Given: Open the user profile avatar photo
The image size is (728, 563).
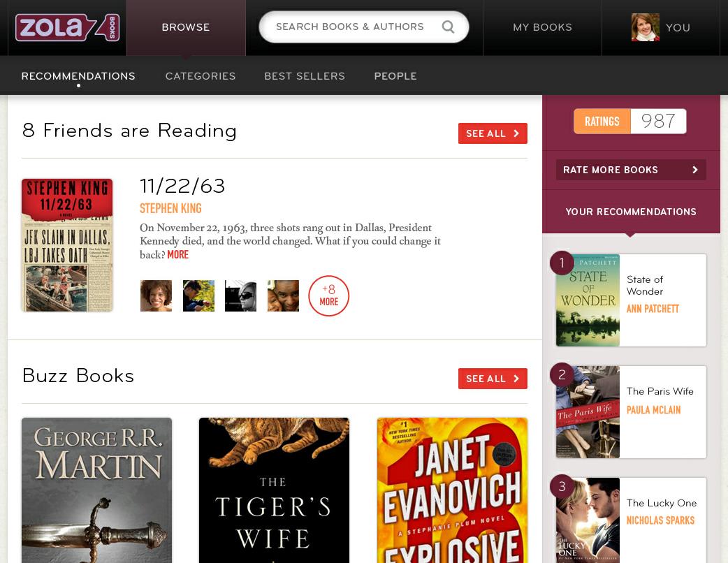Looking at the screenshot, I should click(x=646, y=27).
